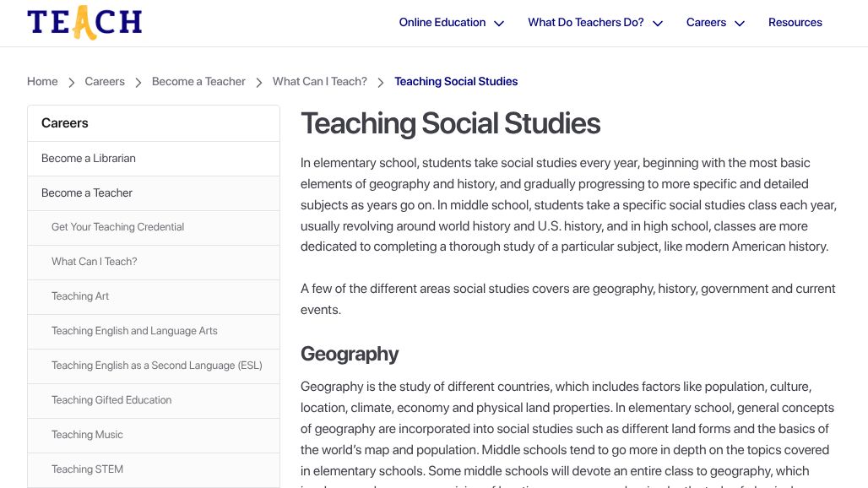Open Teaching Gifted Education in sidebar
This screenshot has height=488, width=868.
pos(154,400)
